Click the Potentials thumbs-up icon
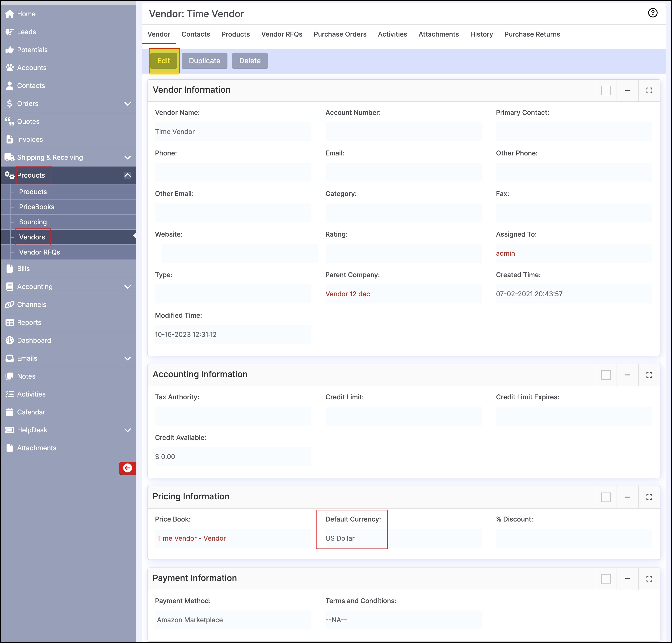The width and height of the screenshot is (672, 643). (x=10, y=50)
